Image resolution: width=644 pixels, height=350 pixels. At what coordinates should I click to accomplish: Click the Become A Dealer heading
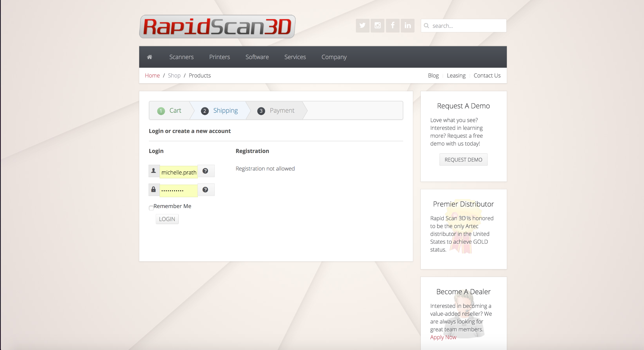click(x=464, y=292)
